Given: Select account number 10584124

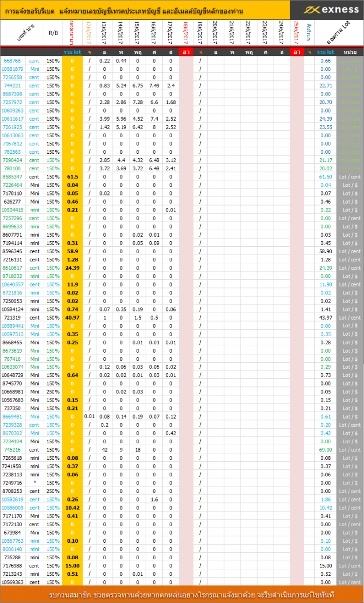Looking at the screenshot, I should [x=13, y=310].
